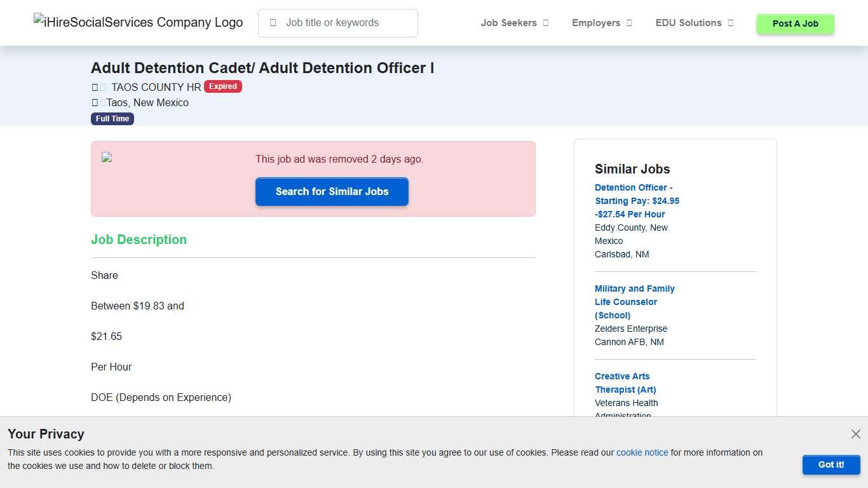Click the red Expired badge
Viewport: 868px width, 488px height.
tap(223, 86)
